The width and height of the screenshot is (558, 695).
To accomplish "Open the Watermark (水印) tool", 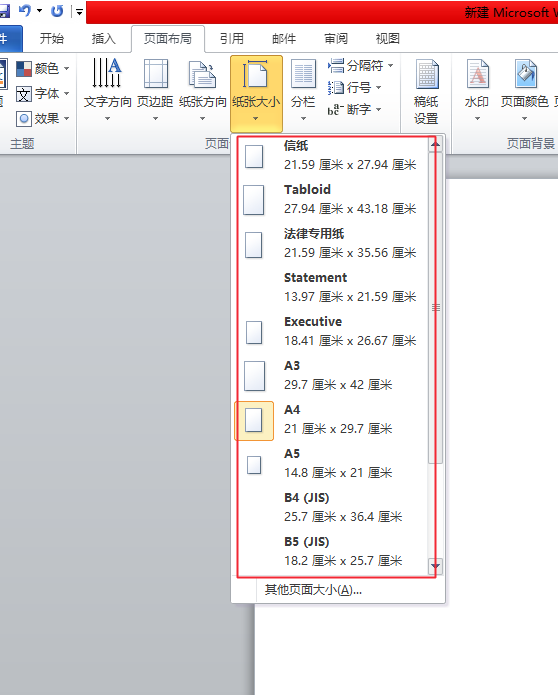I will point(477,91).
